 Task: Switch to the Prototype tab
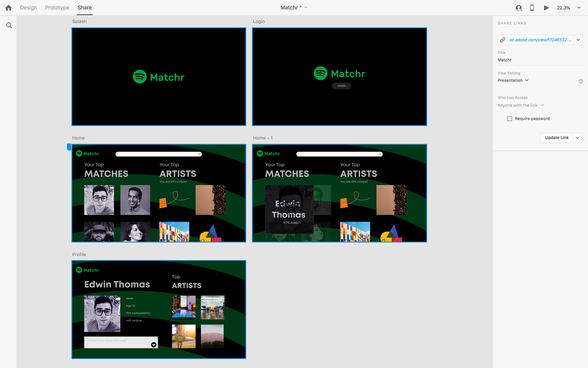pyautogui.click(x=57, y=8)
